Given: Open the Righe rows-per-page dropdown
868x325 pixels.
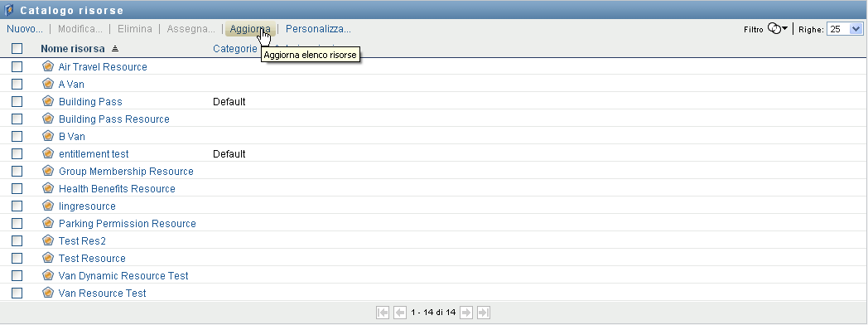Looking at the screenshot, I should point(845,29).
